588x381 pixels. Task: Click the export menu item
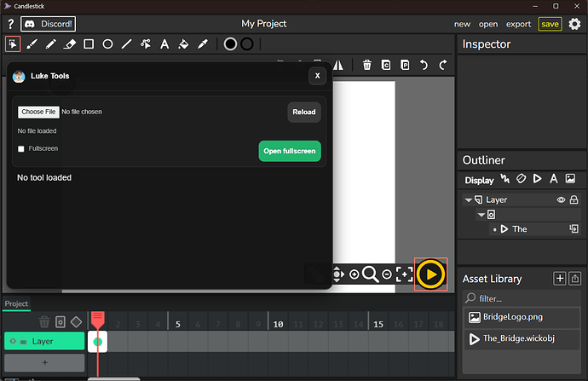pyautogui.click(x=517, y=24)
